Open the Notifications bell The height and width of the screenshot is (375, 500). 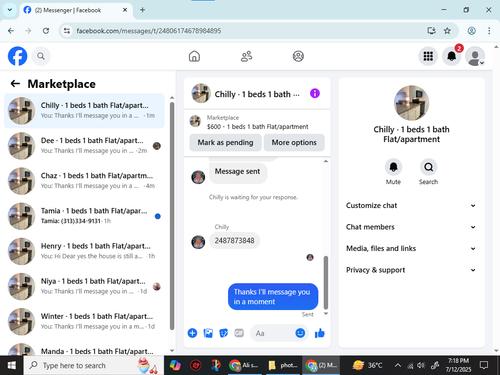(452, 56)
